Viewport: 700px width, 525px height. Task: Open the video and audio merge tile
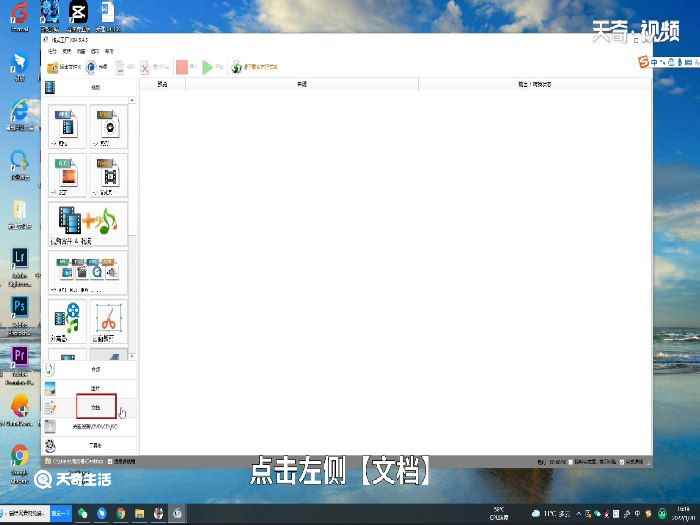pyautogui.click(x=88, y=224)
